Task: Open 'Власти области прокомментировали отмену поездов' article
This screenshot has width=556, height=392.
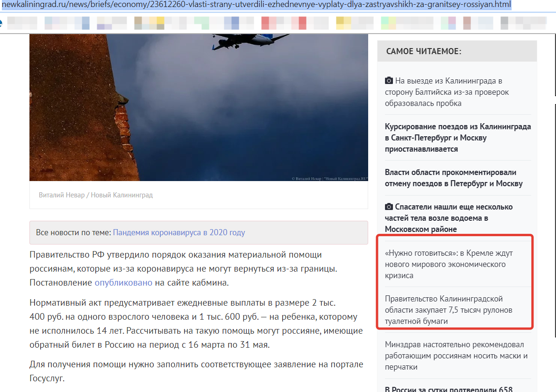Action: [454, 178]
